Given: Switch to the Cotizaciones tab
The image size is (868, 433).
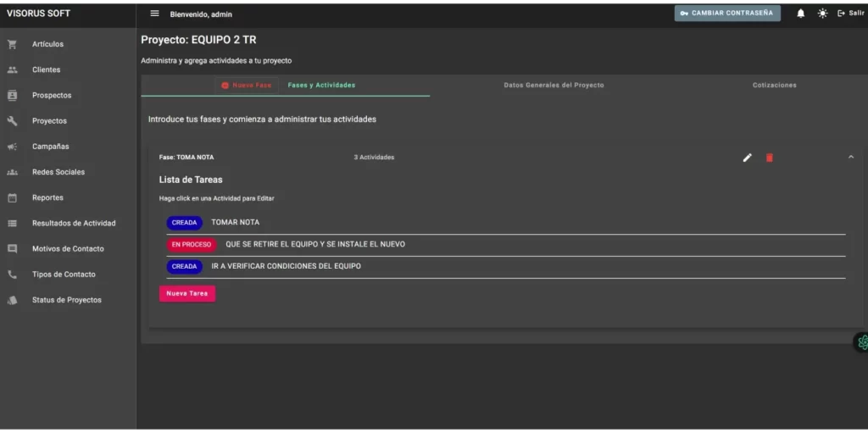Looking at the screenshot, I should [x=774, y=86].
